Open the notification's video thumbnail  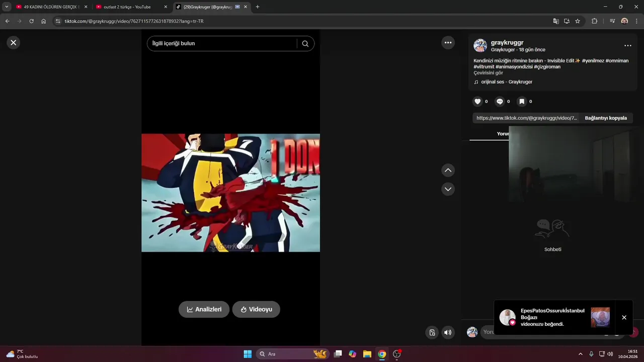pyautogui.click(x=600, y=317)
